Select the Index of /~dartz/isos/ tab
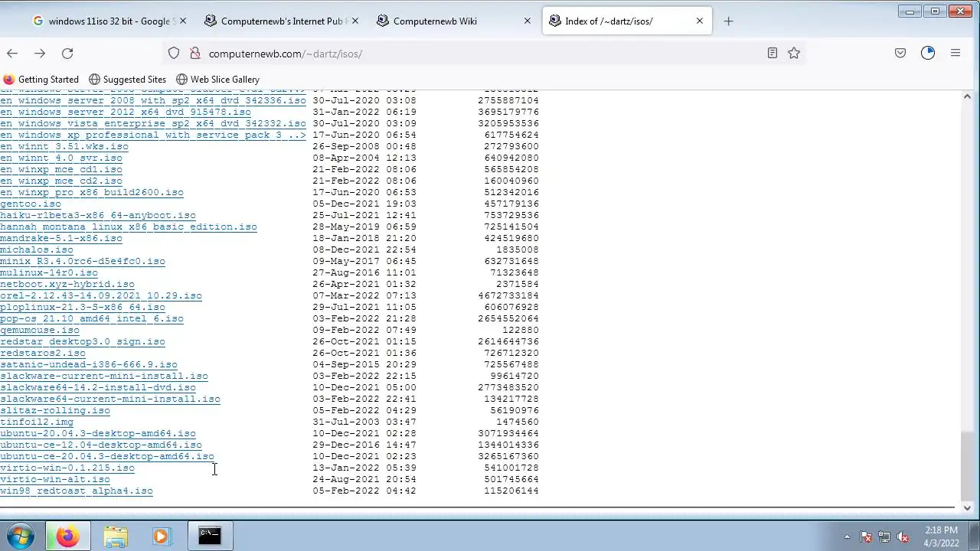The width and height of the screenshot is (980, 551). pos(626,21)
